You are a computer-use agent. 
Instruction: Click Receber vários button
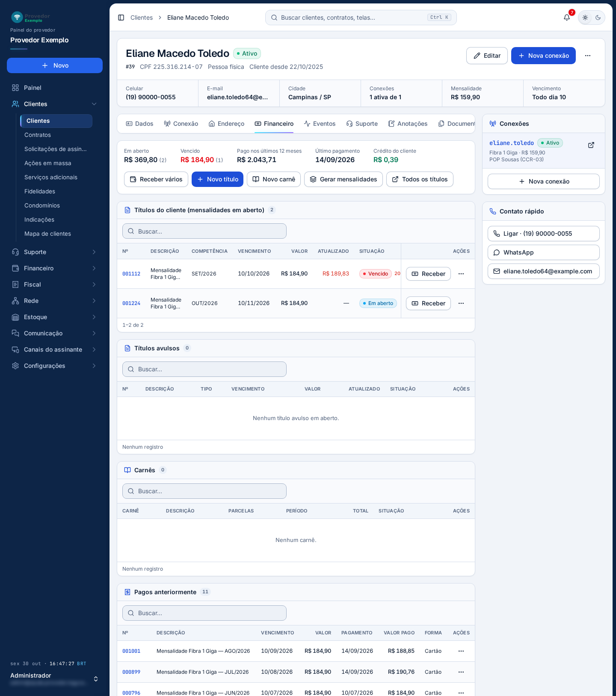(156, 179)
